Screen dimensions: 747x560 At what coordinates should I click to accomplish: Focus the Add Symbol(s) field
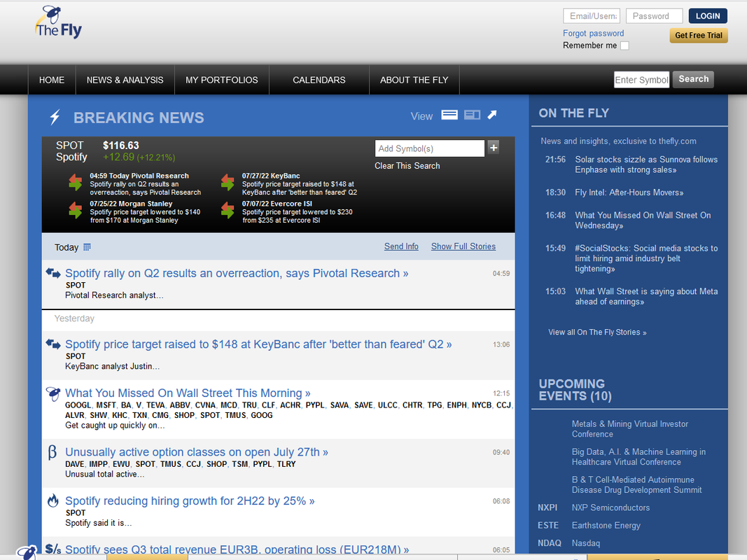tap(430, 148)
